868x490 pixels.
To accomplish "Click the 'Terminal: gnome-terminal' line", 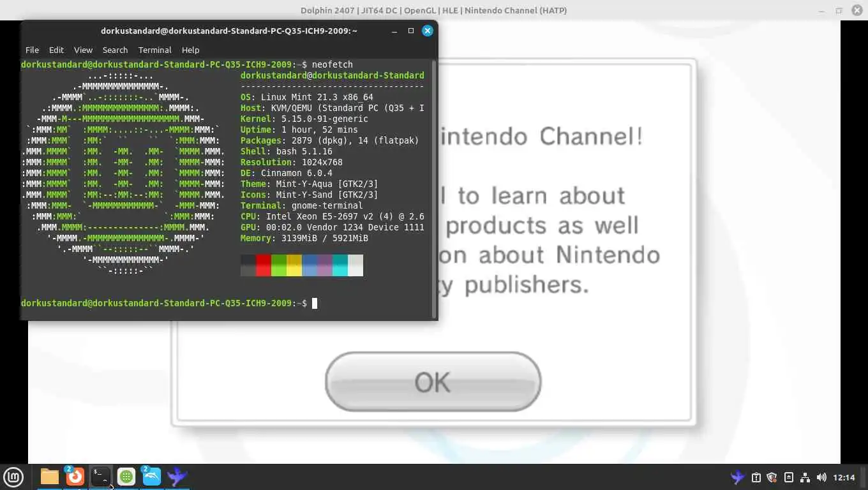I will 302,205.
